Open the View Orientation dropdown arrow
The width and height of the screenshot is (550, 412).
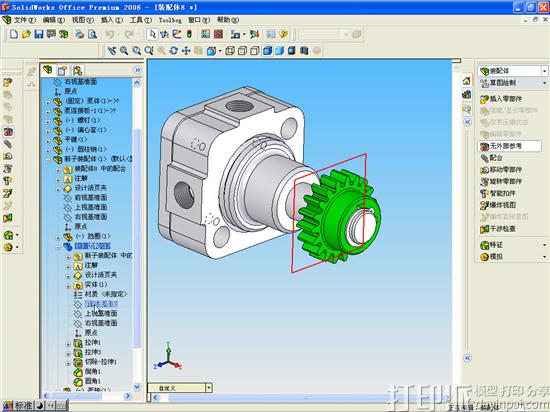(220, 51)
